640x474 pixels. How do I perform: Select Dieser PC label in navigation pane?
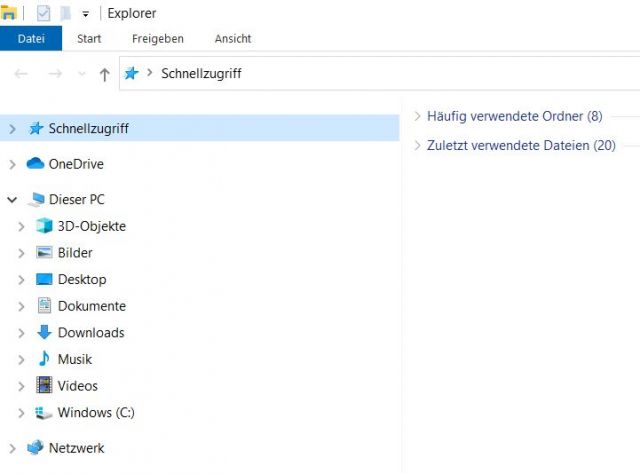pyautogui.click(x=77, y=199)
